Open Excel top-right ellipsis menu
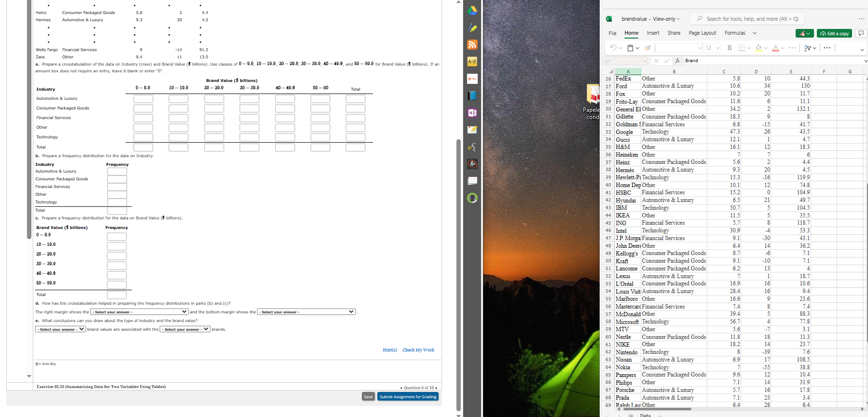Viewport: 868px width, 417px height. 862,19
